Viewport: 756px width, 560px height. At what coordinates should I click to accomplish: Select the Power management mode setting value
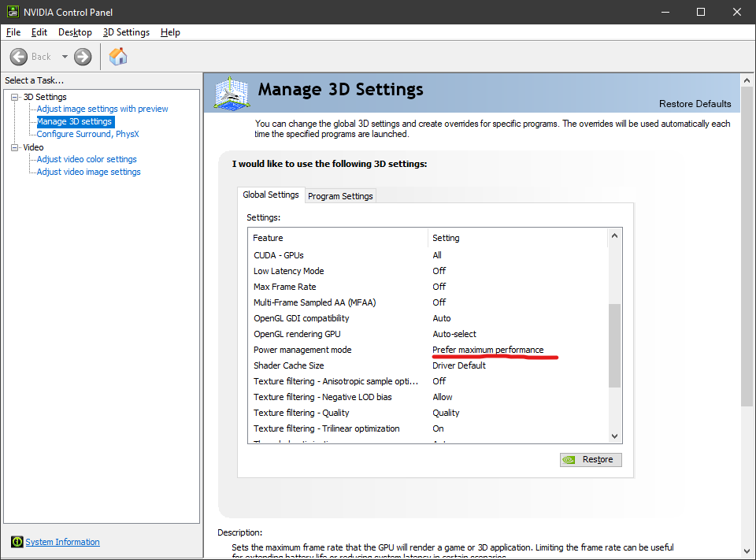click(487, 350)
